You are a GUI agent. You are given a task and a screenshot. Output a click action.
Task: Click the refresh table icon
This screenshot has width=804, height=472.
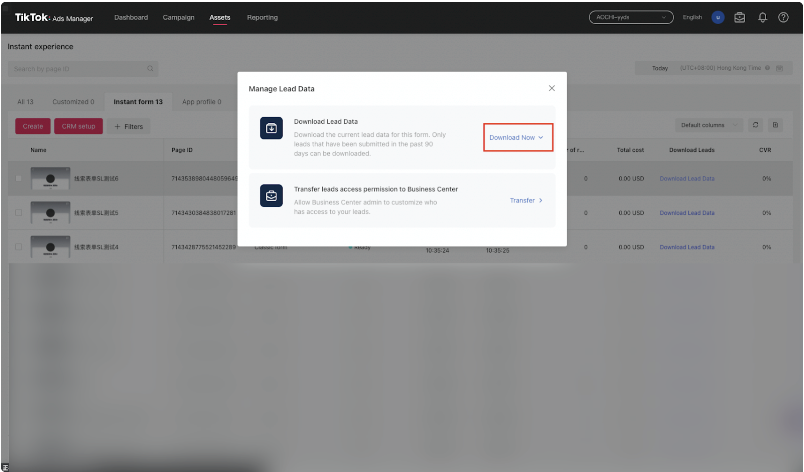pos(756,125)
